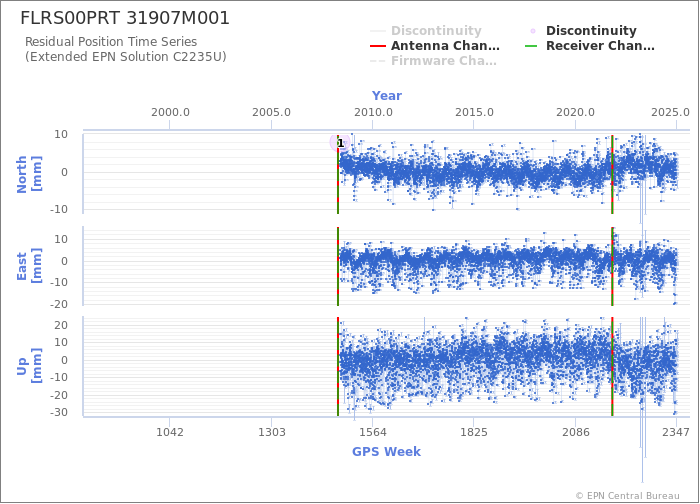Click the red Antenna Change line swatch
Image resolution: width=700 pixels, height=504 pixels.
click(378, 46)
